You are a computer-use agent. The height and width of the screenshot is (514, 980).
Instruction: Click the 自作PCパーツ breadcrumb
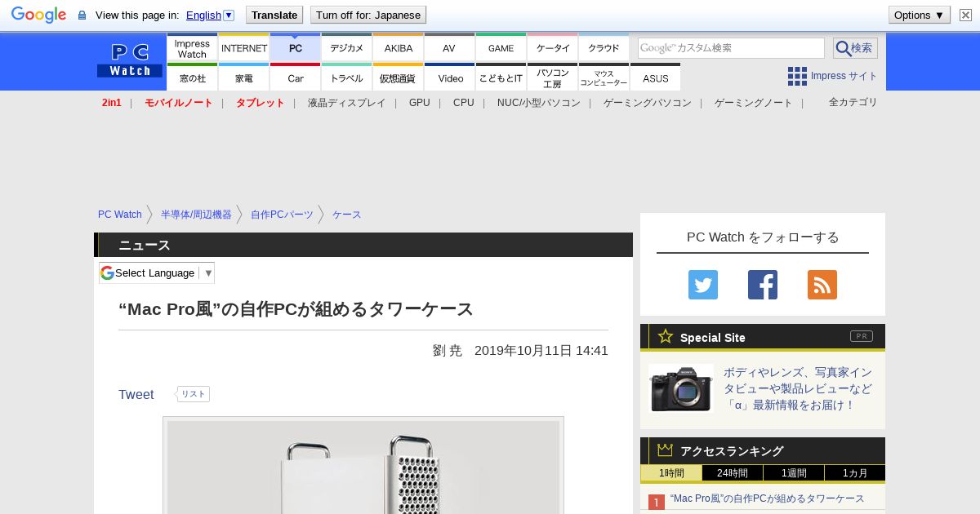282,215
